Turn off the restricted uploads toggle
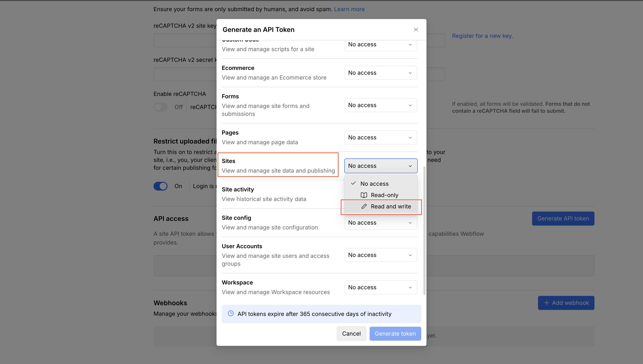Screen dimensions: 643x364 (160, 186)
